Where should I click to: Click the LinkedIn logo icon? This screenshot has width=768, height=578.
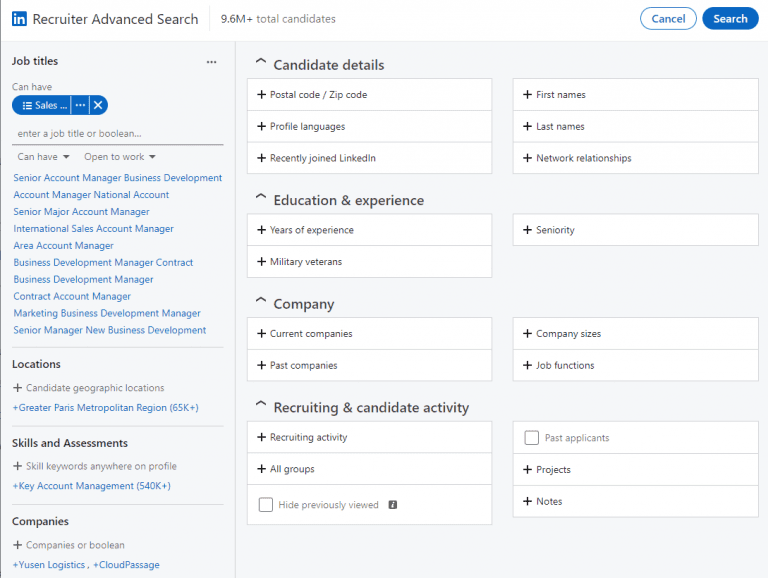19,19
